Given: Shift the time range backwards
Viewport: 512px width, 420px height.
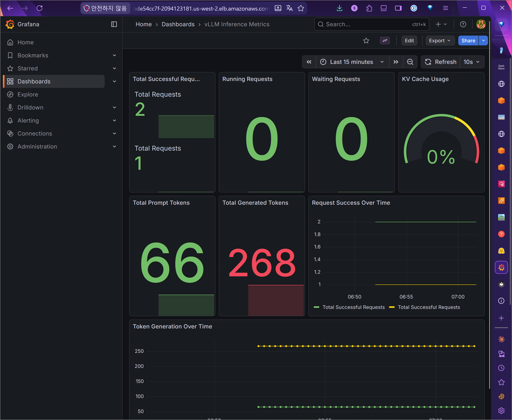Looking at the screenshot, I should coord(309,62).
